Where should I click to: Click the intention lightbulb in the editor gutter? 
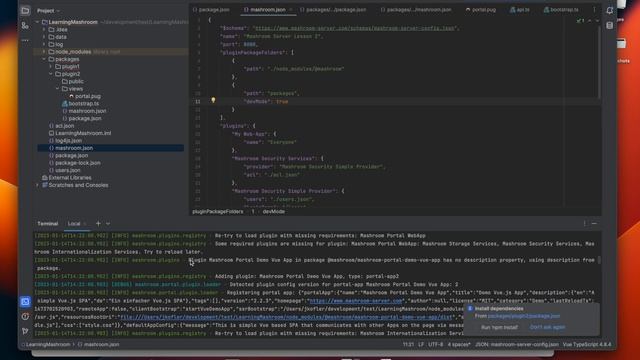(x=213, y=100)
